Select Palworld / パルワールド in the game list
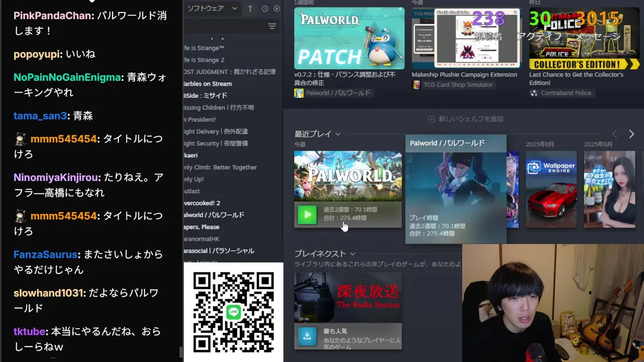The height and width of the screenshot is (362, 644). [x=214, y=215]
